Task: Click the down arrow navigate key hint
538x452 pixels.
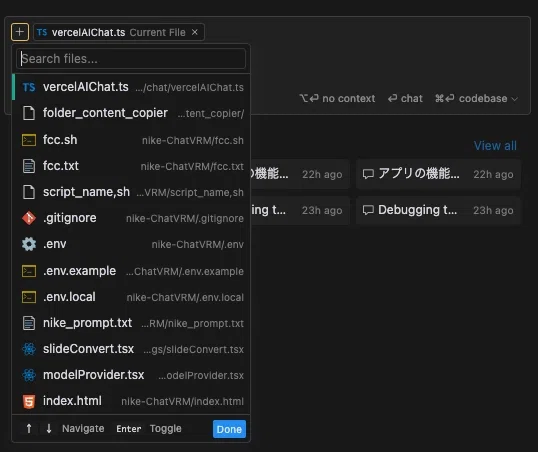Action: click(49, 428)
